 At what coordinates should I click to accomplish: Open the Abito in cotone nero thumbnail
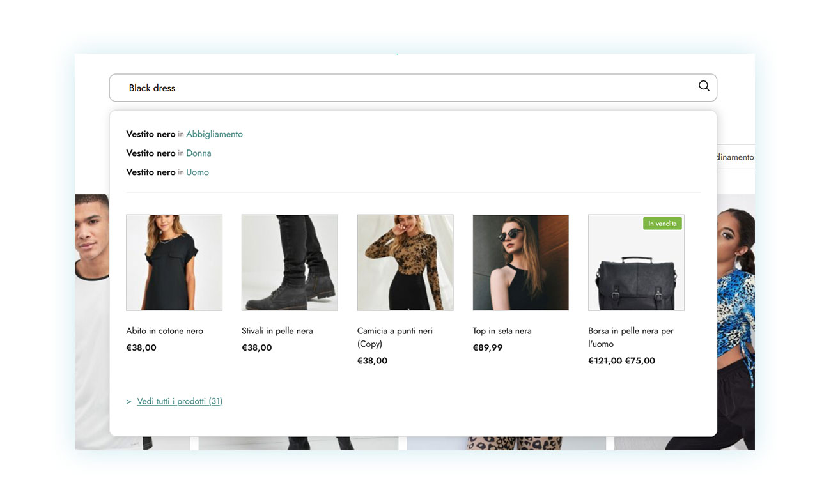[175, 263]
